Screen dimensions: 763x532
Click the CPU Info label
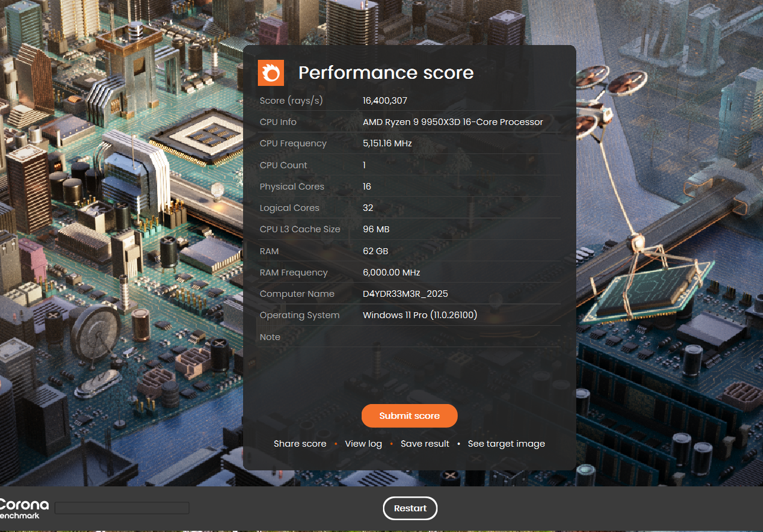click(x=278, y=122)
